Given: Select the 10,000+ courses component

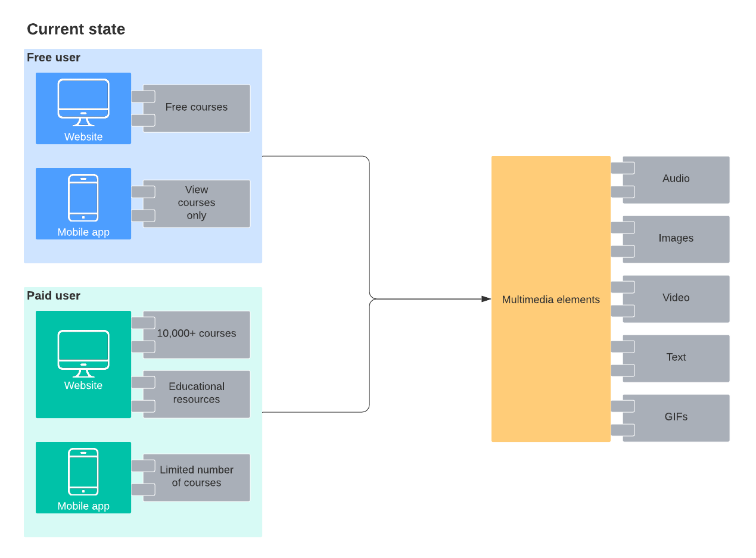Looking at the screenshot, I should coord(197,334).
